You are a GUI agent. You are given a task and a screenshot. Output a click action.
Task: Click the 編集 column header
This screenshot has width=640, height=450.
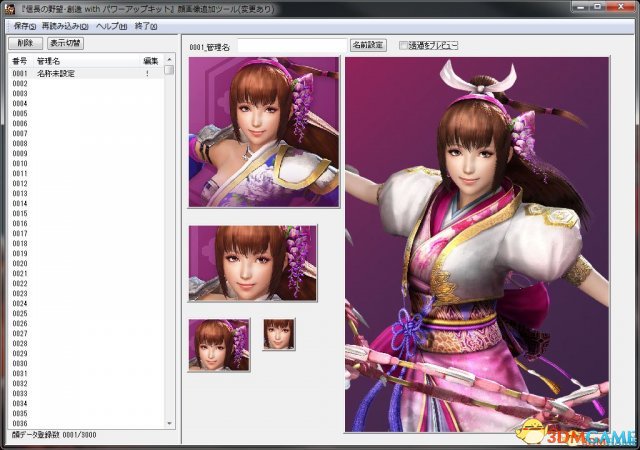[151, 61]
